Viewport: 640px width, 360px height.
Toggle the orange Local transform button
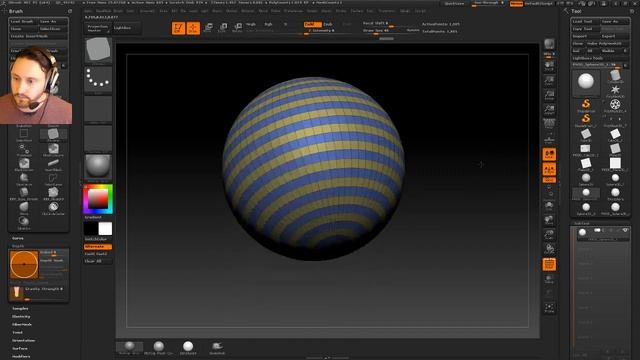click(x=549, y=154)
